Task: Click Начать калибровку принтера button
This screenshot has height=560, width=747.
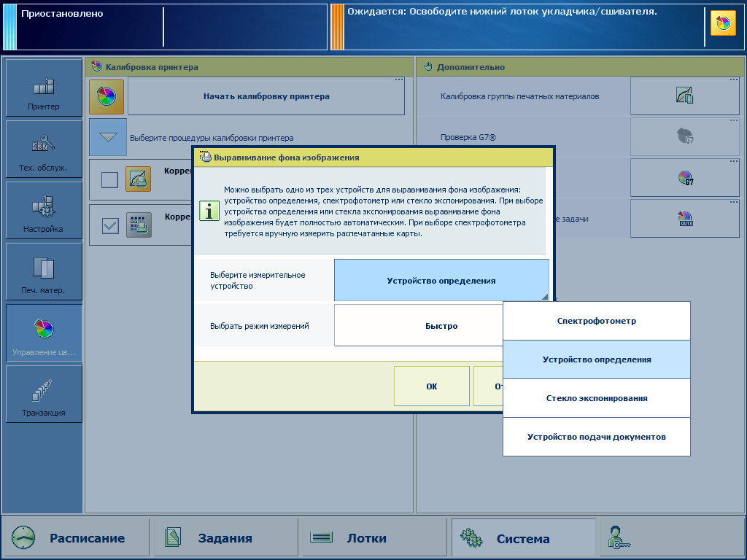Action: point(266,96)
